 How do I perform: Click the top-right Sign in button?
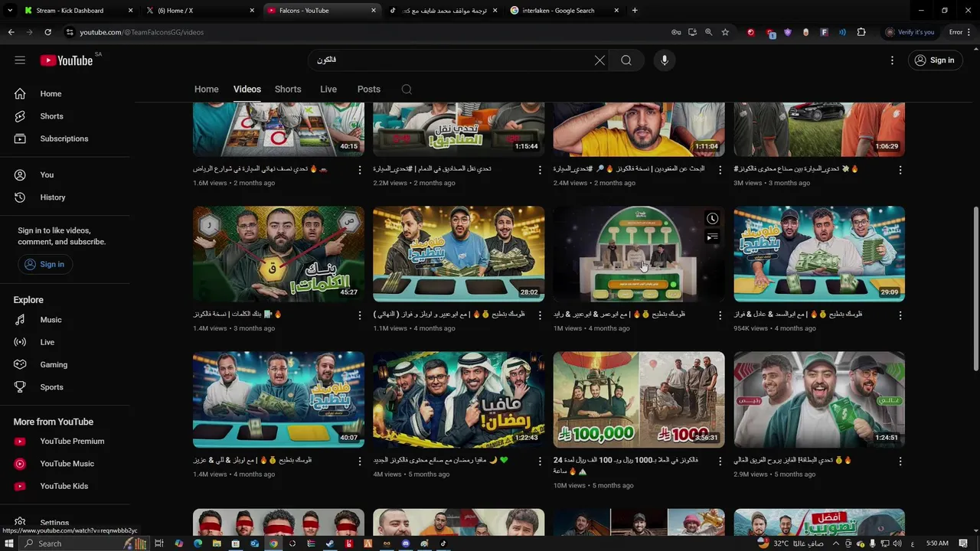click(935, 60)
